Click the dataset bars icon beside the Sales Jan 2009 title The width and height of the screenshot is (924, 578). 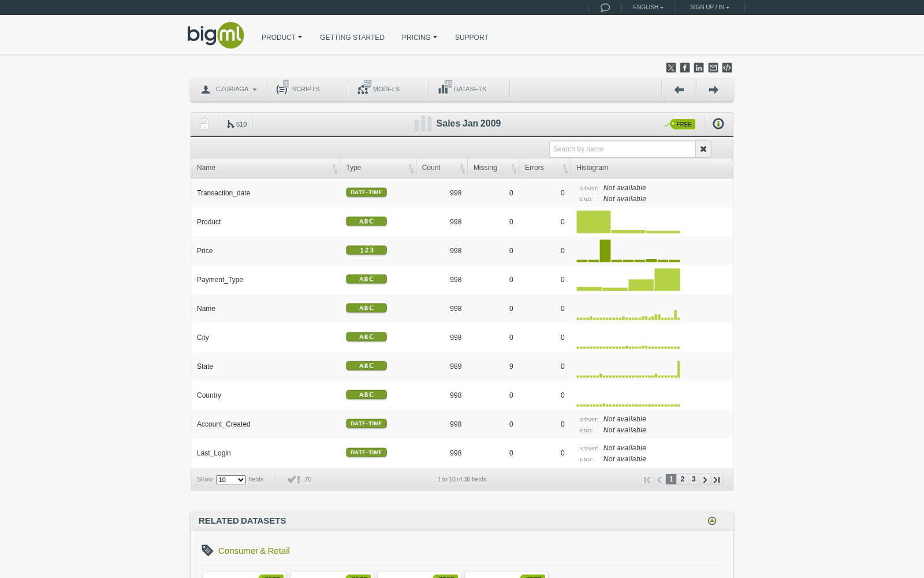(423, 124)
